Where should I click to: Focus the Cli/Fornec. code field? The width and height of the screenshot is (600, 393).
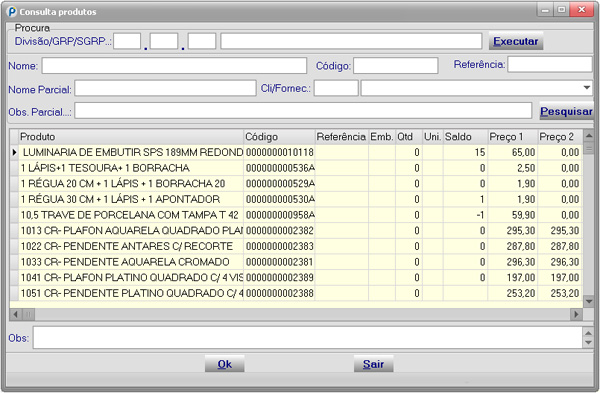[x=336, y=88]
